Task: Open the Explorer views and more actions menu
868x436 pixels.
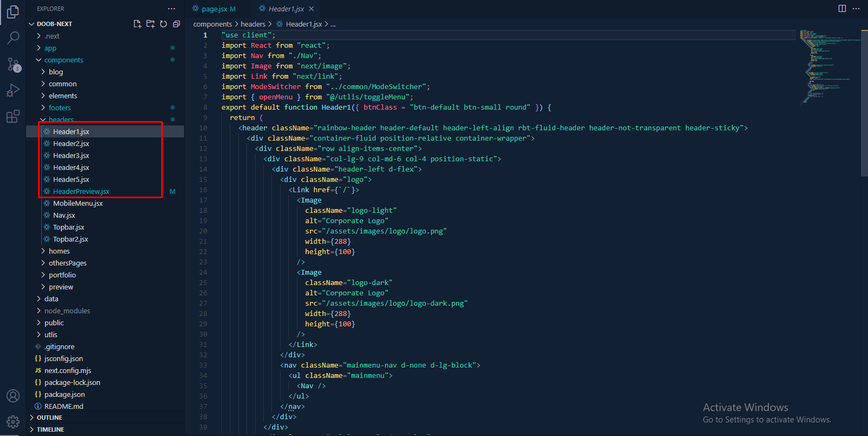Action: (x=172, y=9)
